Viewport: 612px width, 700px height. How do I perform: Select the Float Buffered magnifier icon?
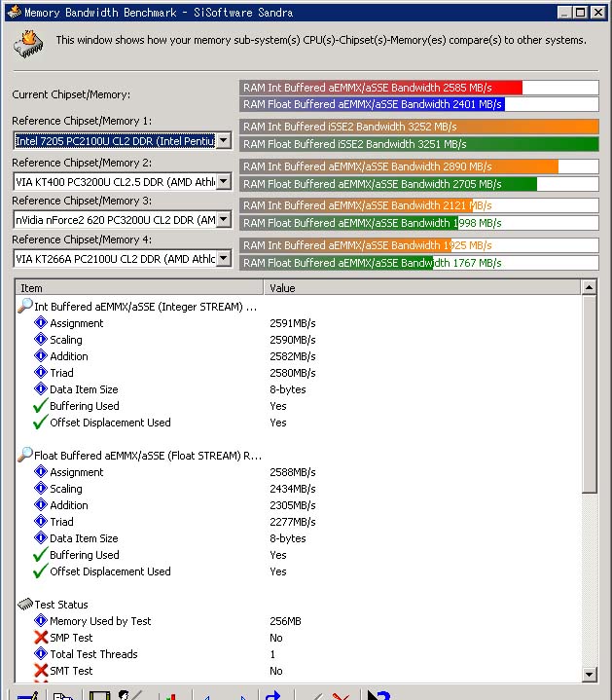click(25, 455)
